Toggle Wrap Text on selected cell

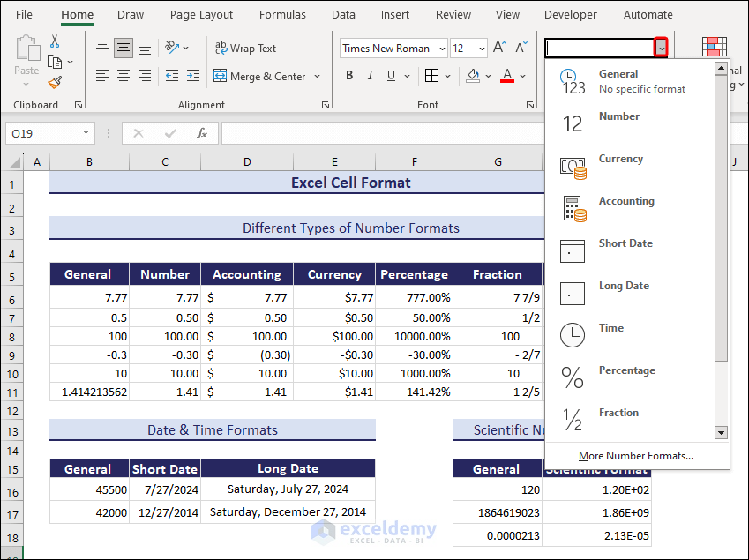tap(246, 49)
